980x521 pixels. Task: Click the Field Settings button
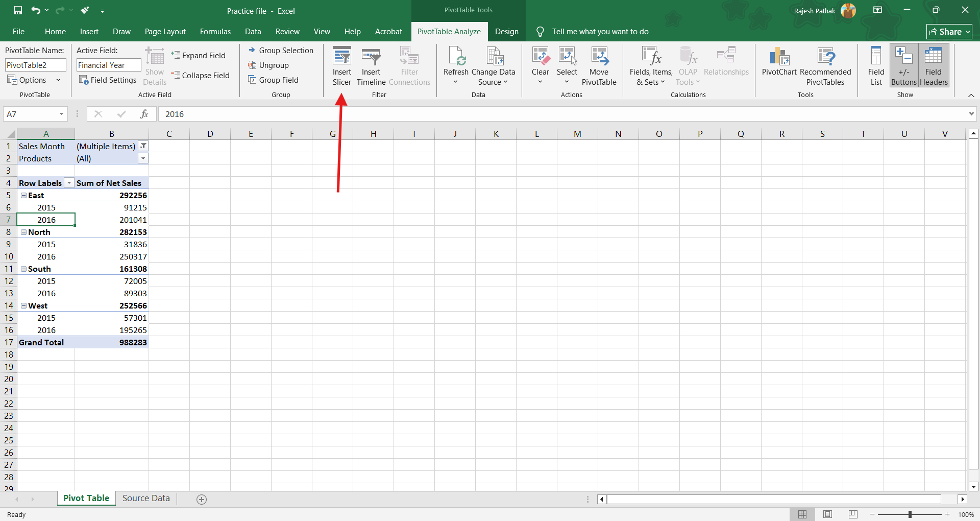[x=108, y=80]
